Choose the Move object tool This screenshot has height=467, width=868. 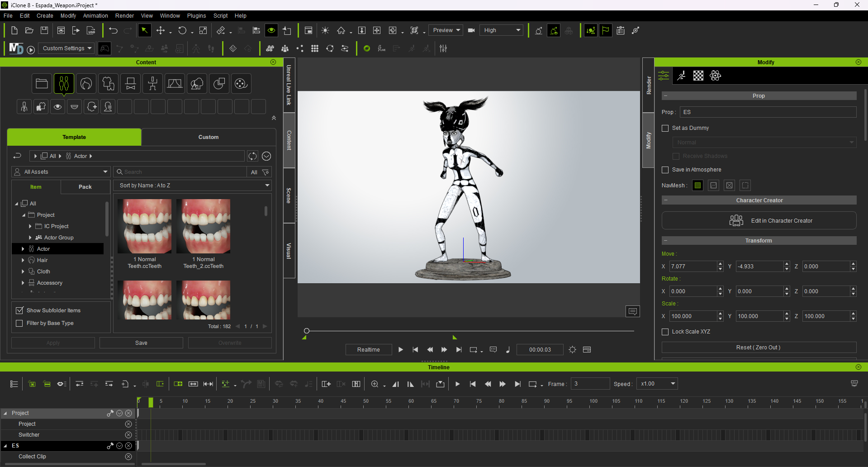click(x=160, y=30)
